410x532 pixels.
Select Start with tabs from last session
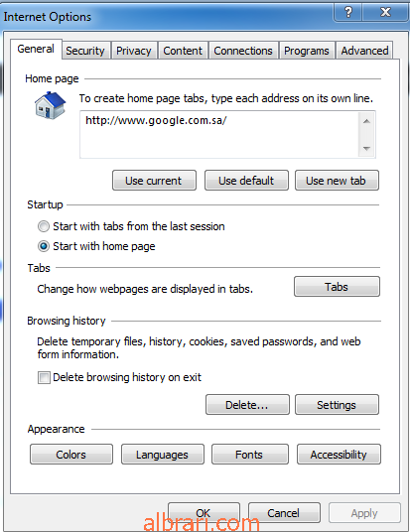[x=44, y=226]
